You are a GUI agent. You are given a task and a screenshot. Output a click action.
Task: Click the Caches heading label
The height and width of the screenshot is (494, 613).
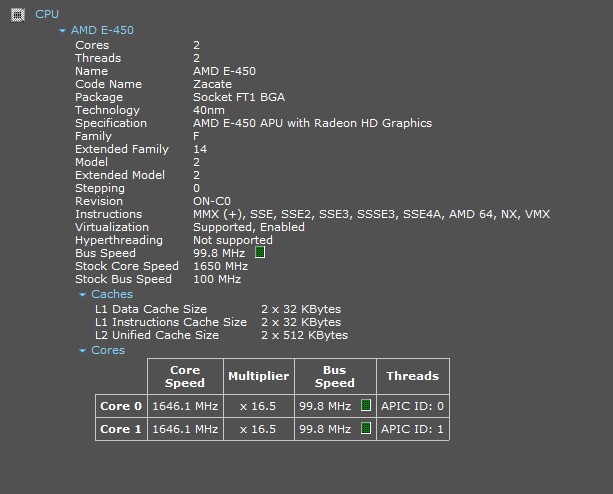112,294
